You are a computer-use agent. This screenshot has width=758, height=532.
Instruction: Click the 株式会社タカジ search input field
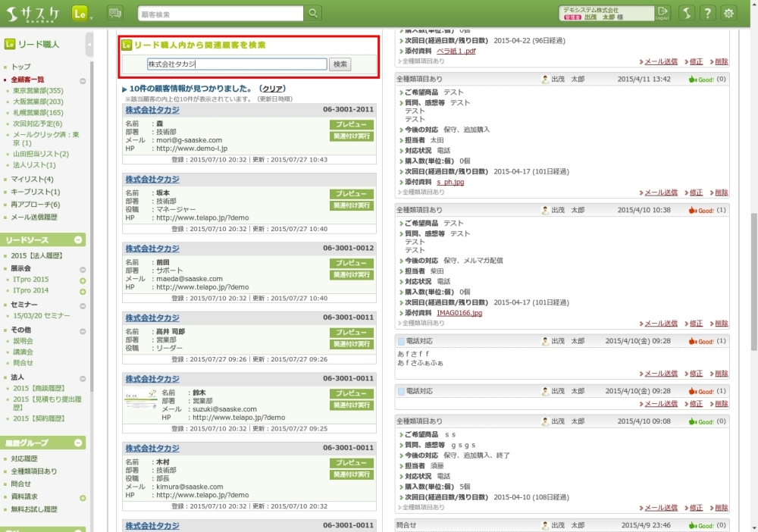coord(236,64)
